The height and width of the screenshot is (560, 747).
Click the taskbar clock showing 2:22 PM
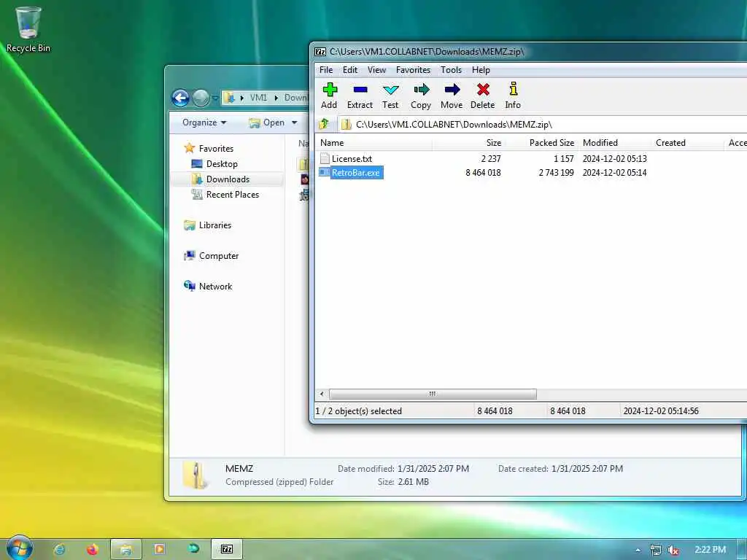710,550
